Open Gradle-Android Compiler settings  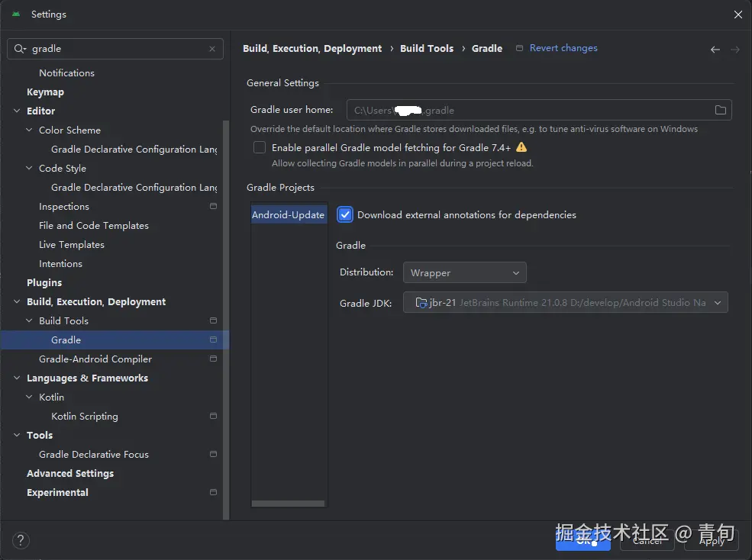click(x=95, y=359)
